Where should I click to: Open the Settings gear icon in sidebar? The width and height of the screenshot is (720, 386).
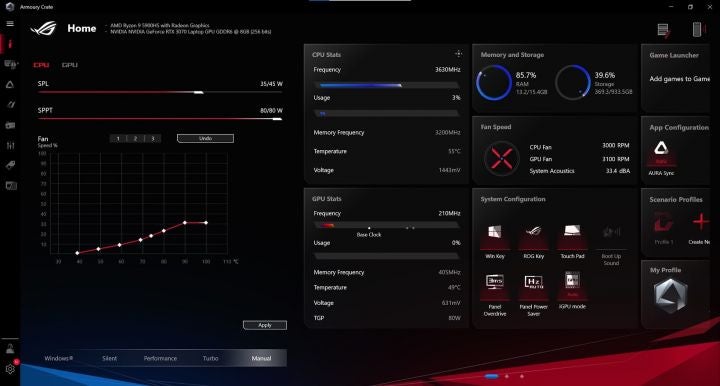(10, 369)
